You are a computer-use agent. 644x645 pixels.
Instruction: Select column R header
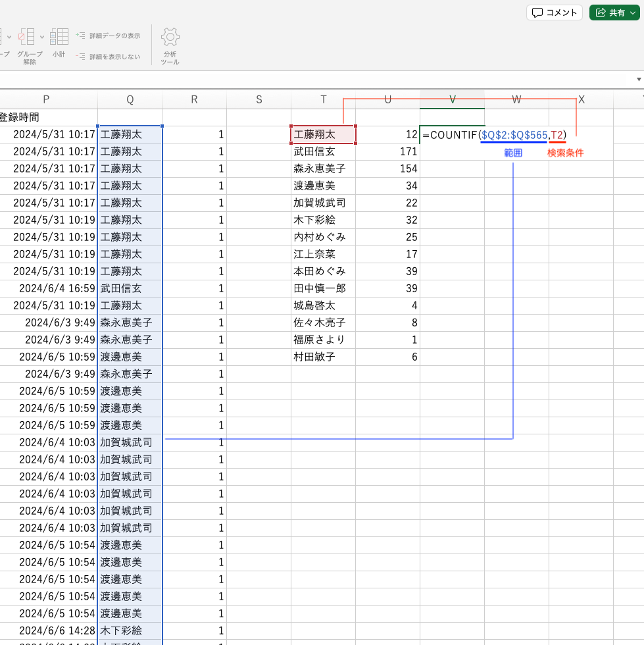(x=194, y=99)
